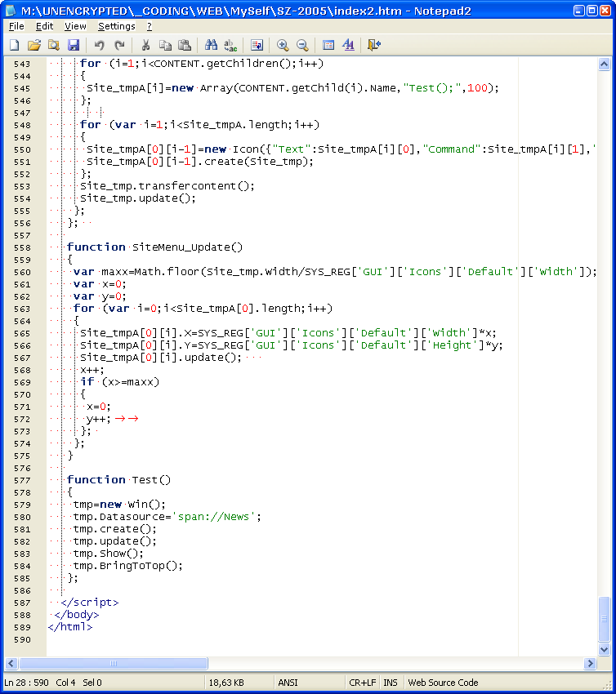The width and height of the screenshot is (616, 694).
Task: Click 'Test()' after the function keyword on line 577
Action: pyautogui.click(x=151, y=480)
